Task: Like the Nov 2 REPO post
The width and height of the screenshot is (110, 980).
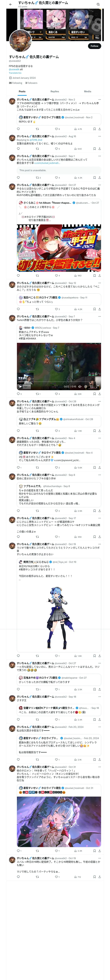Action: (x=56, y=129)
